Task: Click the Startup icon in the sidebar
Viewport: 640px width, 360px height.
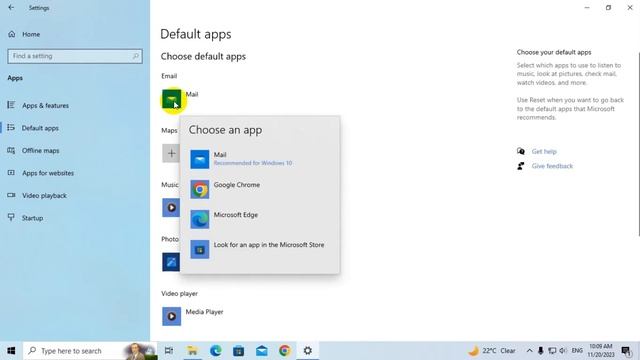Action: click(x=11, y=217)
